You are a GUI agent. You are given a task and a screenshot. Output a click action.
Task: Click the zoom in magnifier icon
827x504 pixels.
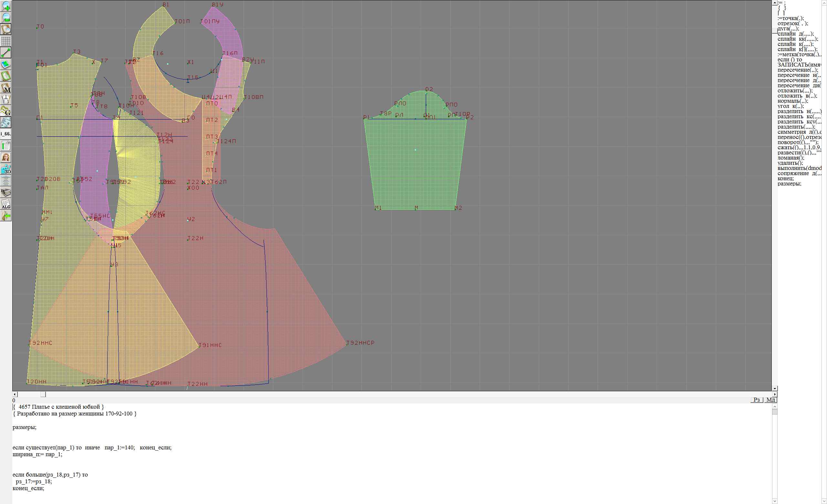[x=6, y=6]
